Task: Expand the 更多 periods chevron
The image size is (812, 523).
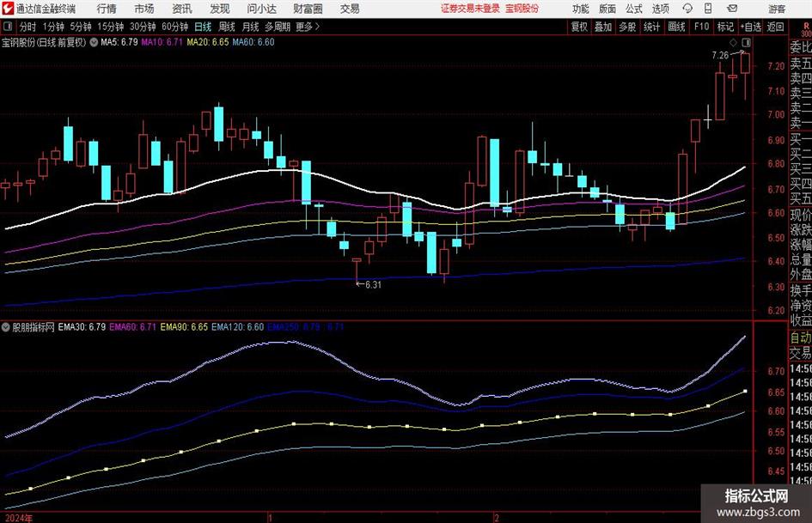Action: tap(308, 27)
